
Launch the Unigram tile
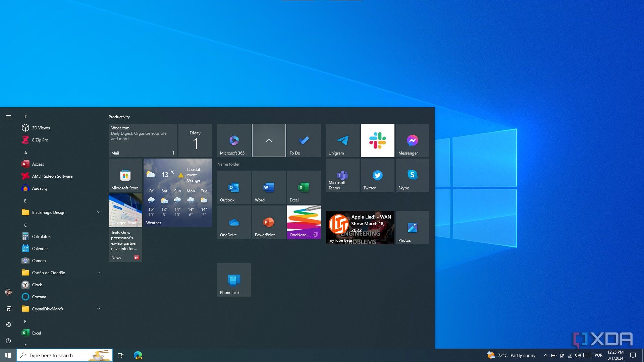point(343,140)
